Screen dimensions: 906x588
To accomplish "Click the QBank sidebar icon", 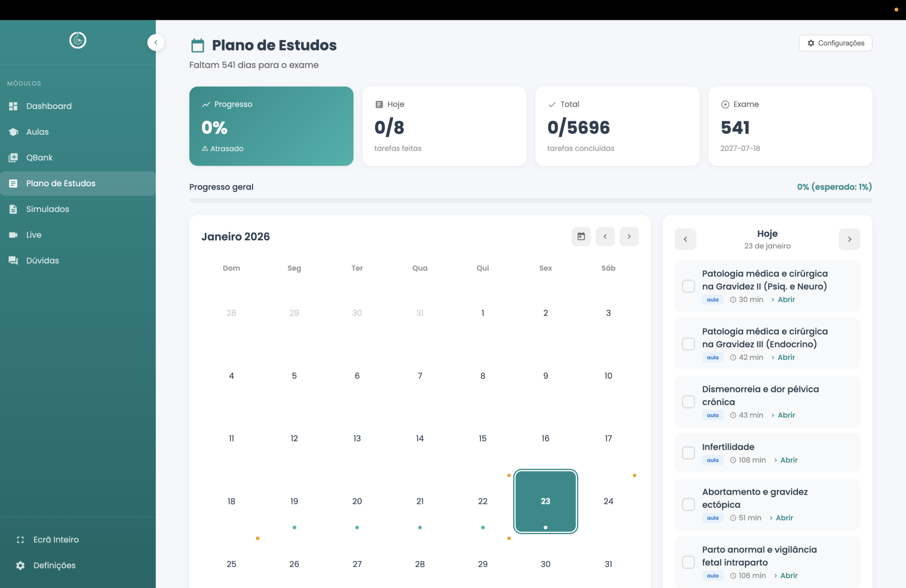I will [x=13, y=157].
